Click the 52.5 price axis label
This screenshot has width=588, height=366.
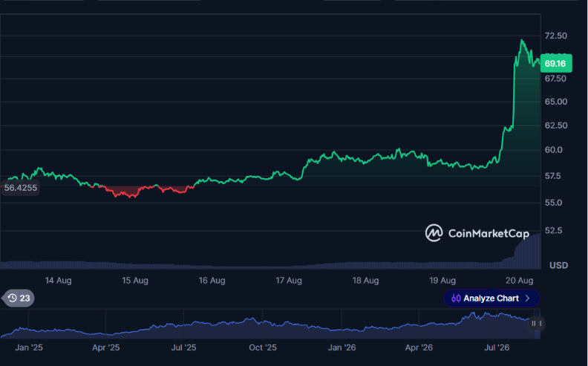pyautogui.click(x=554, y=230)
